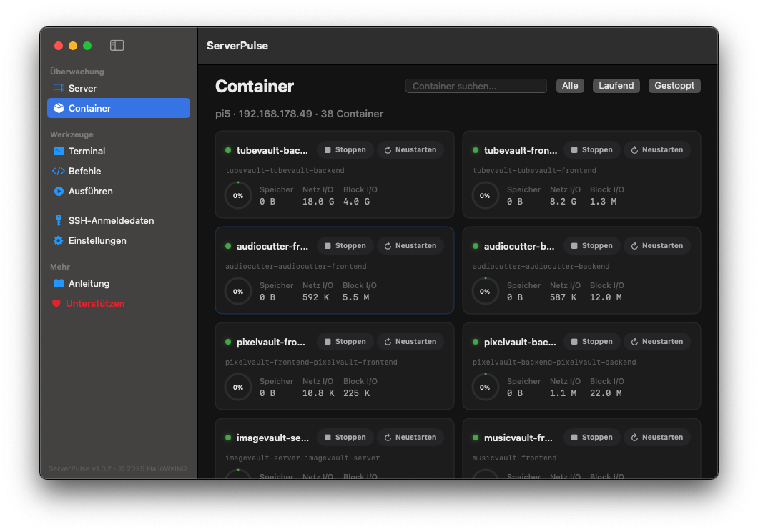This screenshot has width=758, height=532.
Task: Click the green zoom window button
Action: point(87,46)
